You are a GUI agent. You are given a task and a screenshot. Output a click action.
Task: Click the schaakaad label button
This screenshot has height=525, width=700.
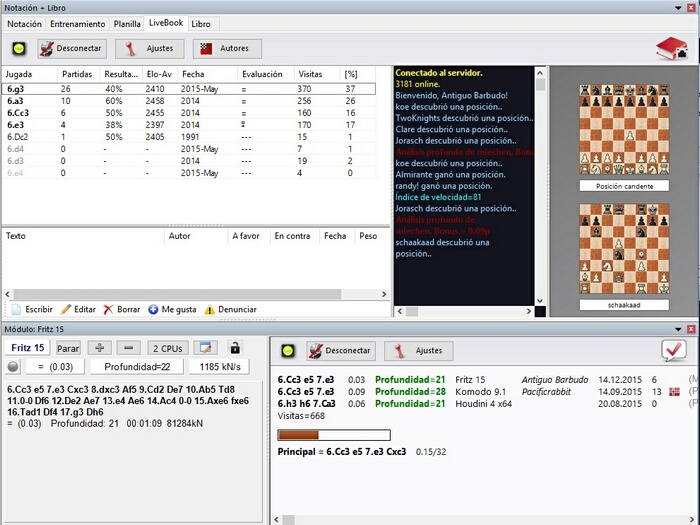click(624, 305)
